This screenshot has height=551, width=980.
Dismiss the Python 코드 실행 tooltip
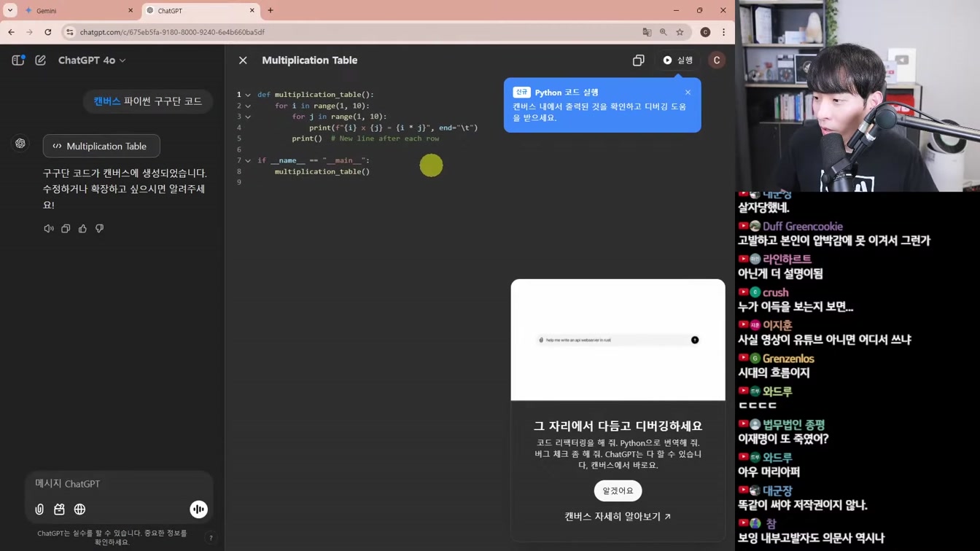click(688, 93)
